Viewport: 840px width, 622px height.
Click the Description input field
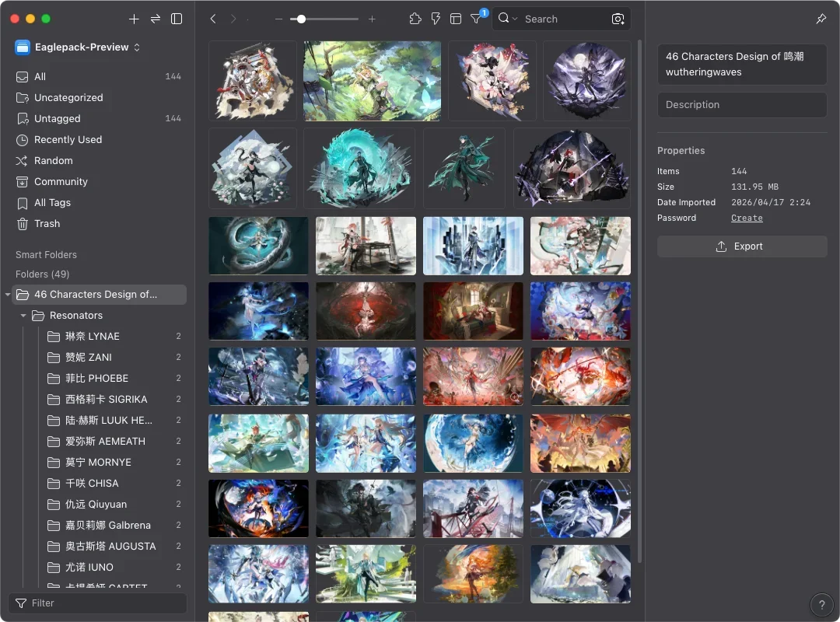click(x=741, y=105)
